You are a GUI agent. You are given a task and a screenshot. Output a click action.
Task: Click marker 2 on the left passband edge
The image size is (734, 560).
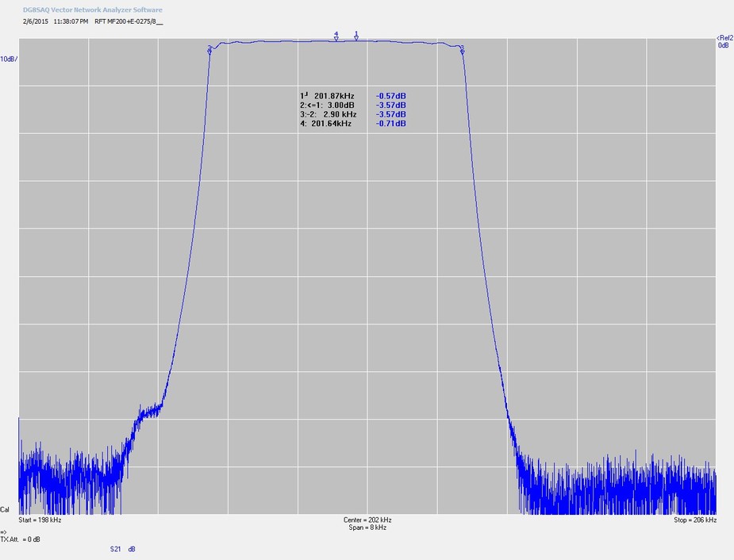(209, 50)
